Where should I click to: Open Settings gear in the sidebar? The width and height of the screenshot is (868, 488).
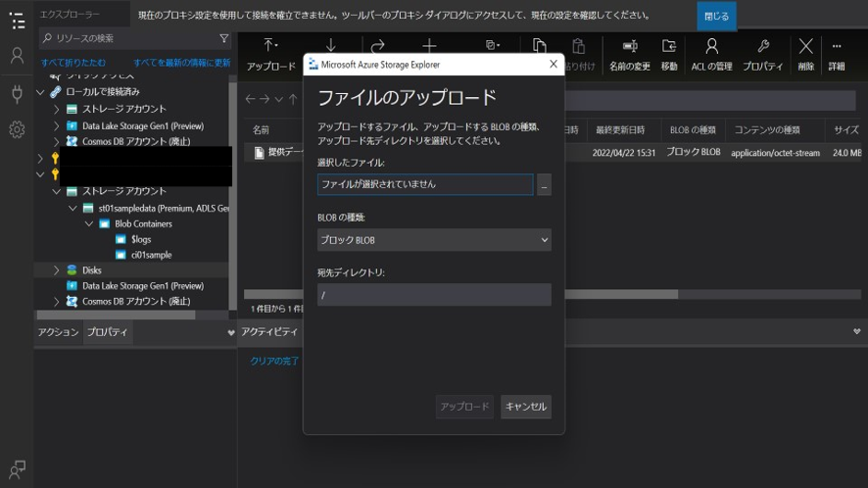(x=17, y=129)
